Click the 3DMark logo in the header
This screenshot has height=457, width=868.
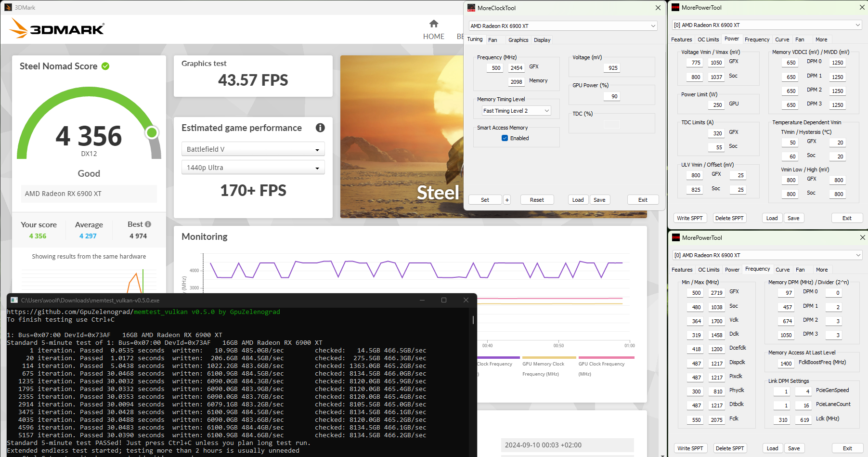point(57,28)
